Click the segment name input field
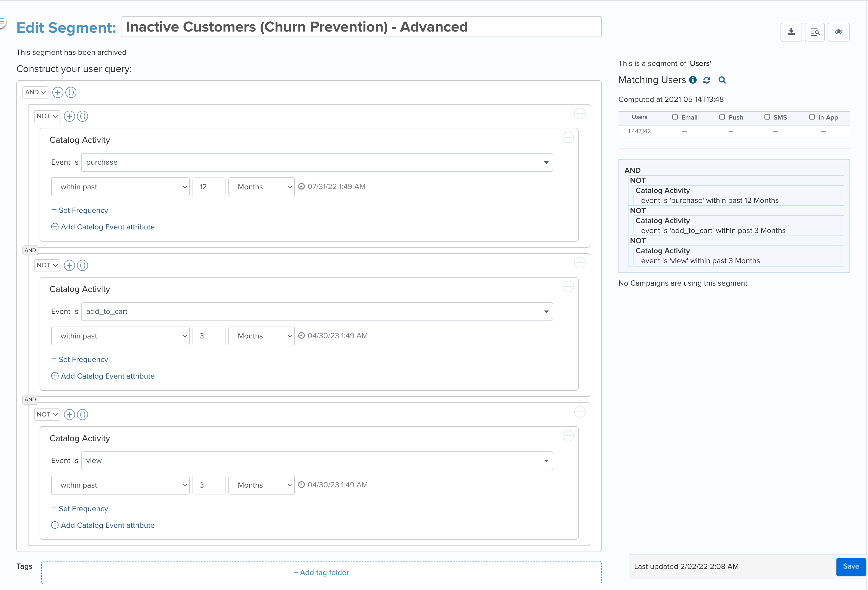The image size is (868, 590). [x=362, y=27]
